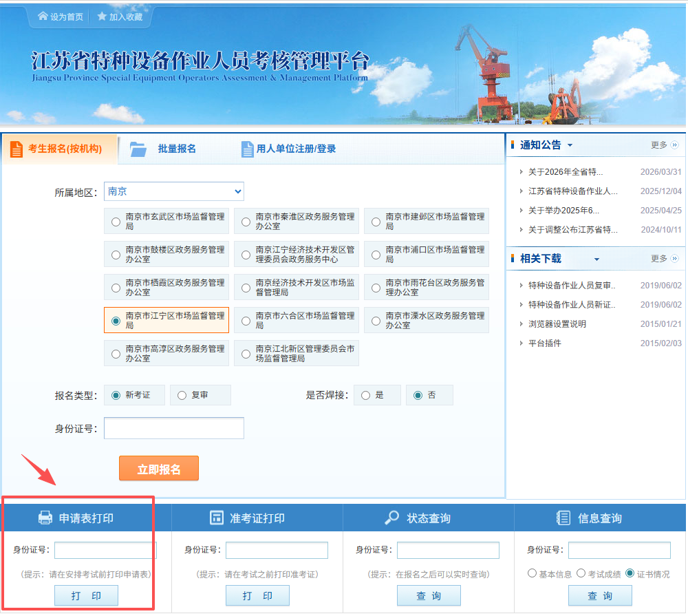This screenshot has width=688, height=616.
Task: Click the list icon beside 信息查询
Action: (563, 518)
